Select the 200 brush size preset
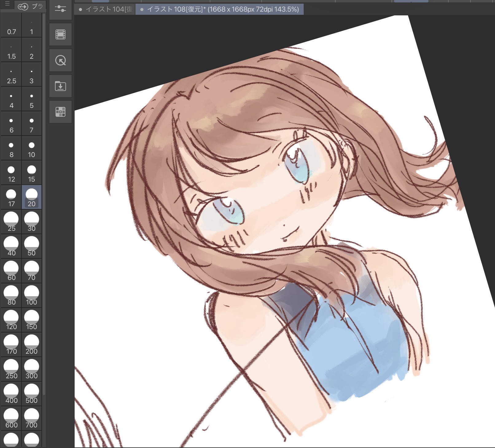Screen dimensions: 495x448 pyautogui.click(x=31, y=345)
